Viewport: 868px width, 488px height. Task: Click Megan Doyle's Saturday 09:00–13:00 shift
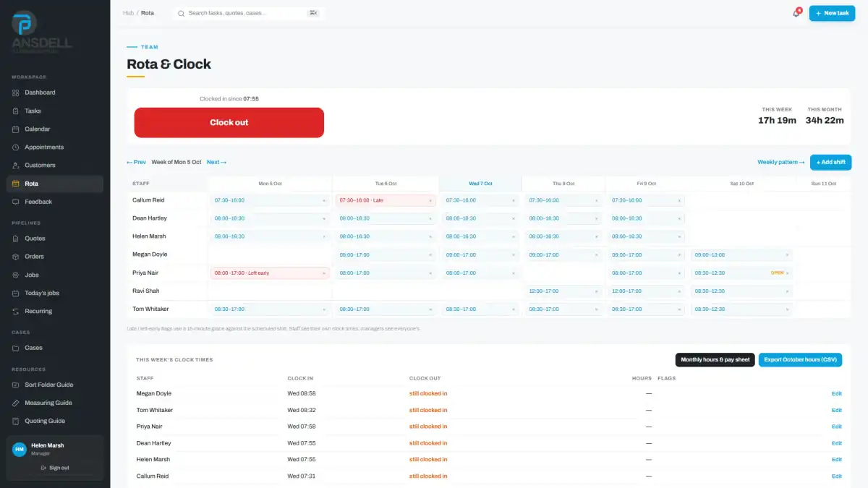[741, 255]
